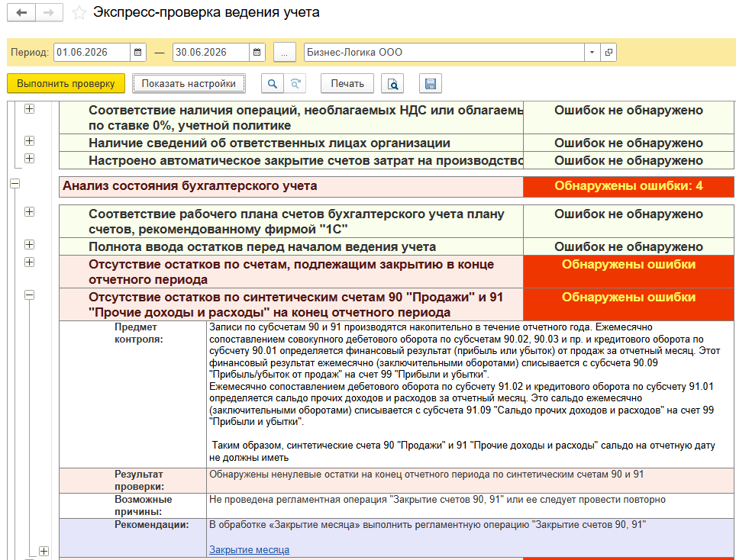Viewport: 736px width, 560px height.
Task: Click the find next toolbar icon
Action: pyautogui.click(x=295, y=83)
